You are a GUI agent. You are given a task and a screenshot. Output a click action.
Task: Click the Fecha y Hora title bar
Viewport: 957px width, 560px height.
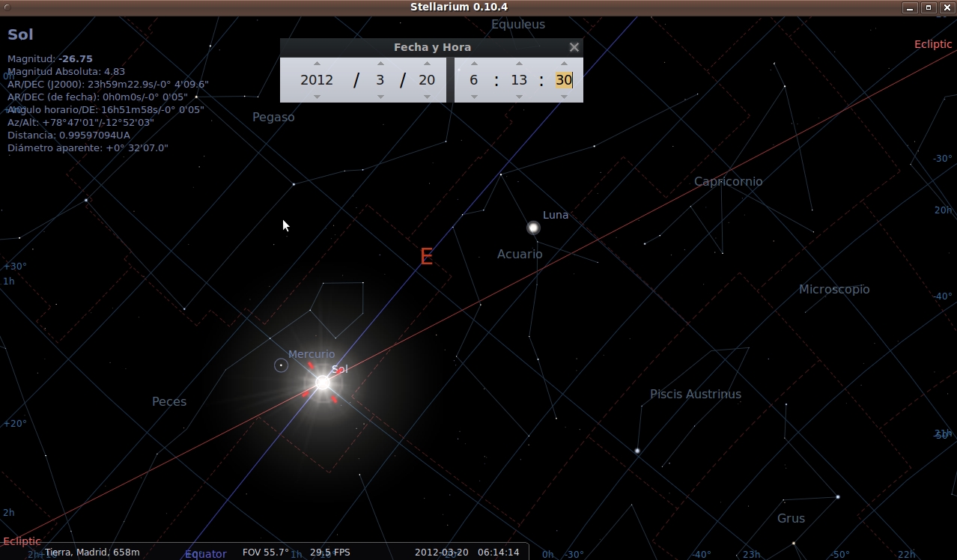click(x=431, y=47)
